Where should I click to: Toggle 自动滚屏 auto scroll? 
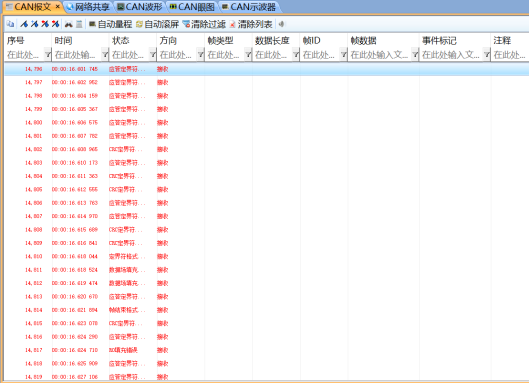tap(157, 24)
